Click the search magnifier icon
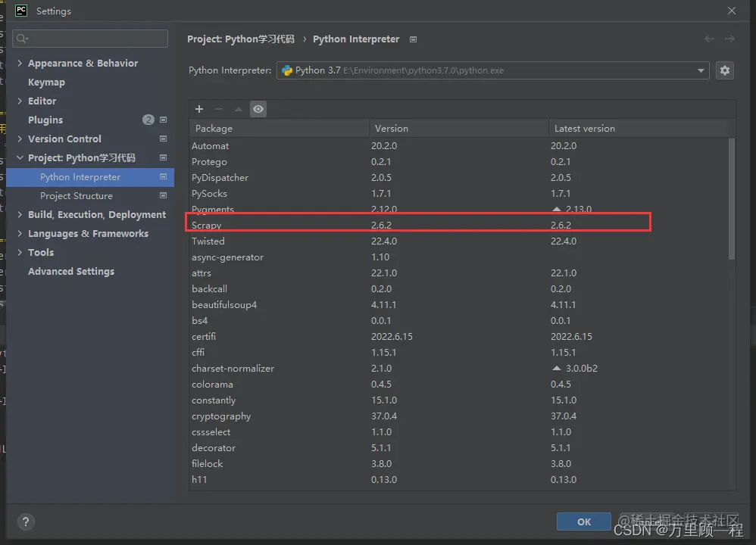Image resolution: width=756 pixels, height=545 pixels. (22, 39)
